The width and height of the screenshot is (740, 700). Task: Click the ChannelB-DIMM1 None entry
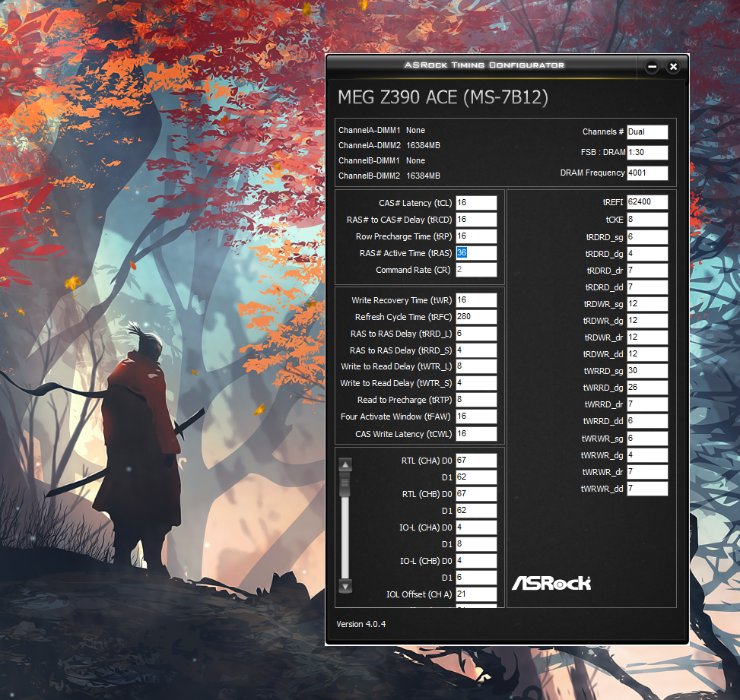[382, 160]
